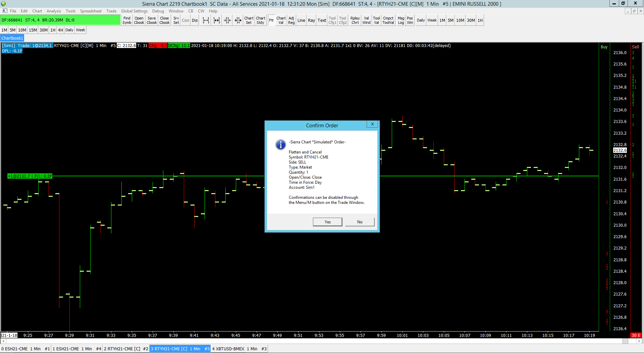This screenshot has width=644, height=353.
Task: Click the inward-arrows bar spacing icon
Action: tap(227, 20)
